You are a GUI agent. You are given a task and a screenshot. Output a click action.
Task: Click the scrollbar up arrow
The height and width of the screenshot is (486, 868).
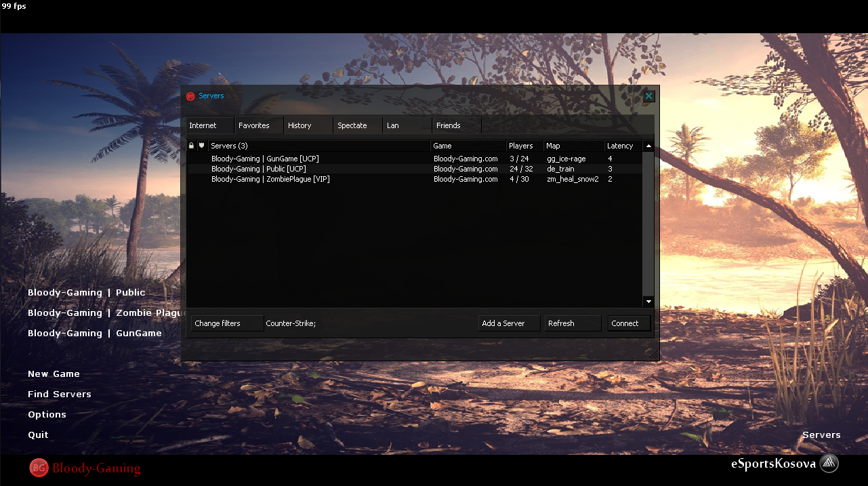pos(648,146)
